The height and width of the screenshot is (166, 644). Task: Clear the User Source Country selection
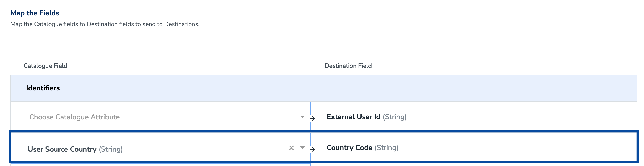click(x=291, y=148)
